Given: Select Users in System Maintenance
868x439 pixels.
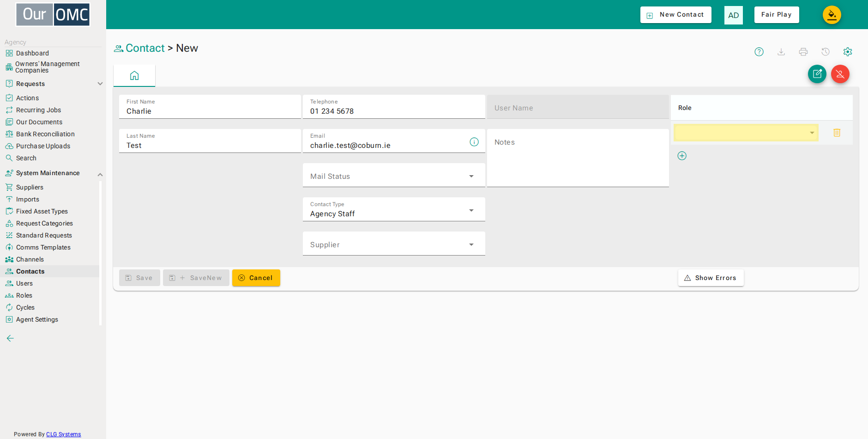Looking at the screenshot, I should tap(24, 283).
